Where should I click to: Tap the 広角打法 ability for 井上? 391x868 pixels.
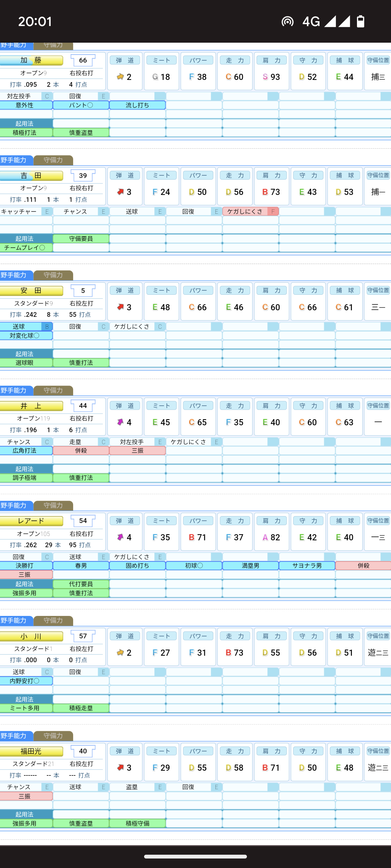tap(26, 451)
